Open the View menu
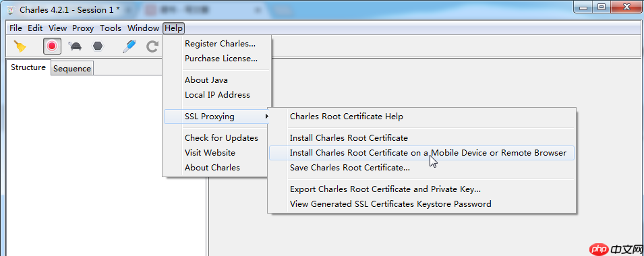Image resolution: width=644 pixels, height=256 pixels. coord(57,28)
